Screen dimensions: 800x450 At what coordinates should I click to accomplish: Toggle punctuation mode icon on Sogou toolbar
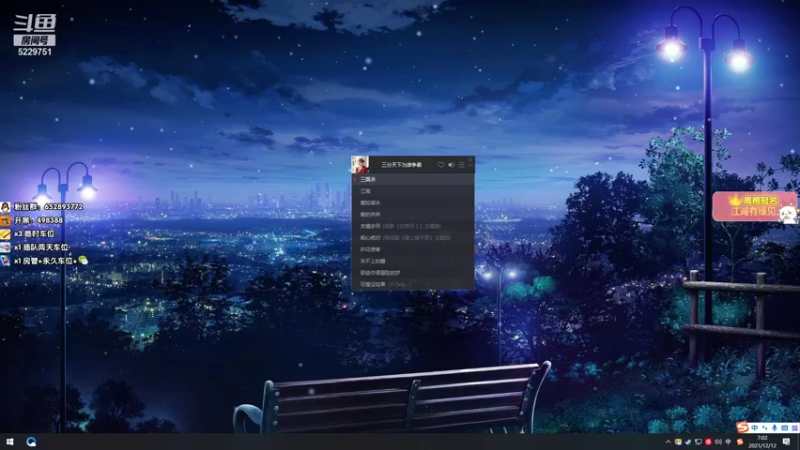click(765, 428)
